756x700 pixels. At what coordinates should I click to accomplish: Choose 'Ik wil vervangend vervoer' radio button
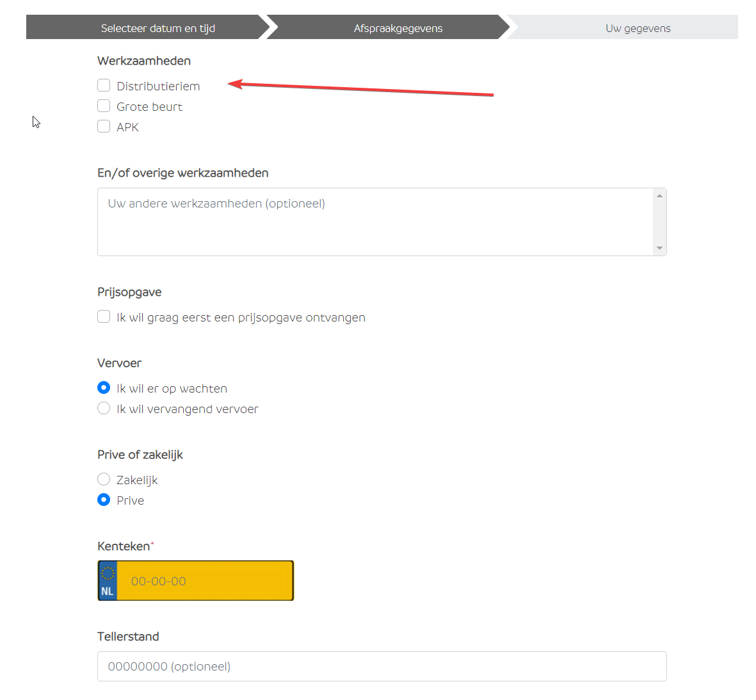point(104,409)
